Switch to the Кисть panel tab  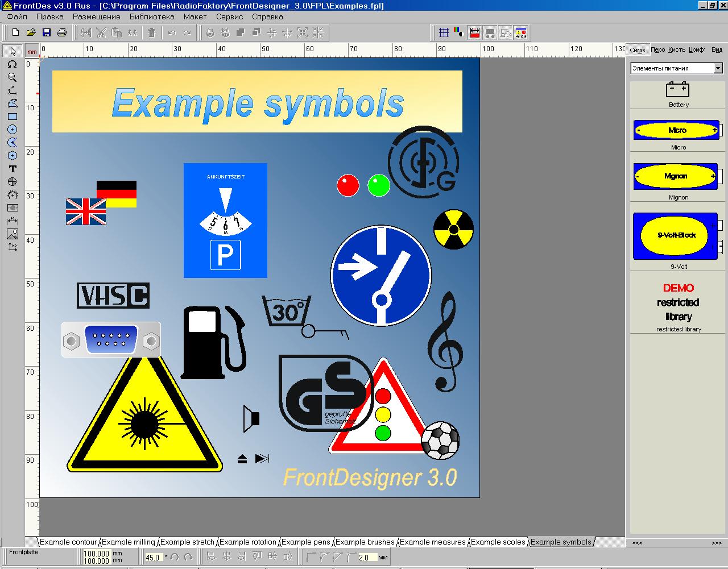tap(677, 50)
